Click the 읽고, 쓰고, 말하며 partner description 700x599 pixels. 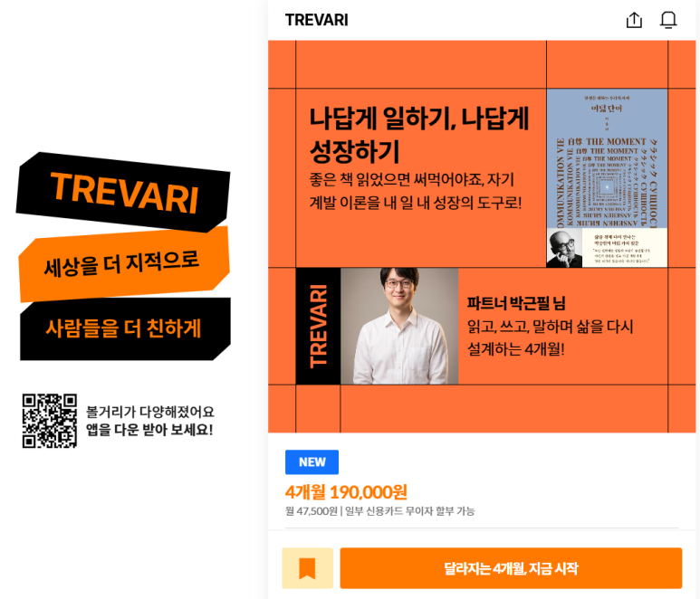(550, 338)
